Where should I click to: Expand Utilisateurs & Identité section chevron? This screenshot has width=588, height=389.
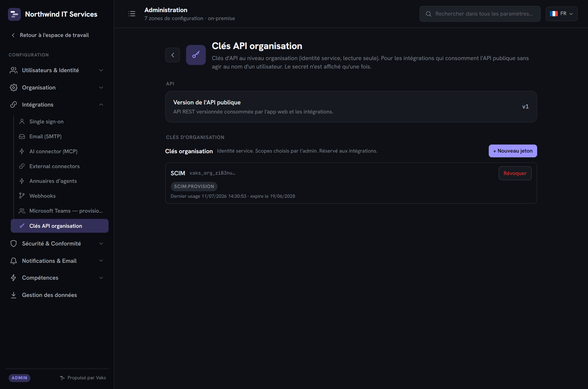101,70
